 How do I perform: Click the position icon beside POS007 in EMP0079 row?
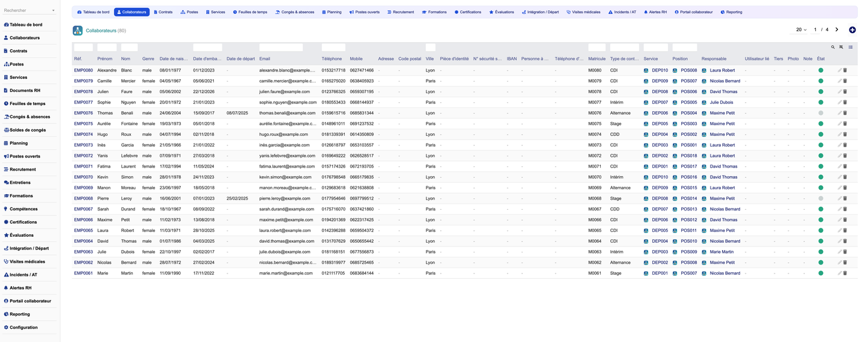(675, 81)
